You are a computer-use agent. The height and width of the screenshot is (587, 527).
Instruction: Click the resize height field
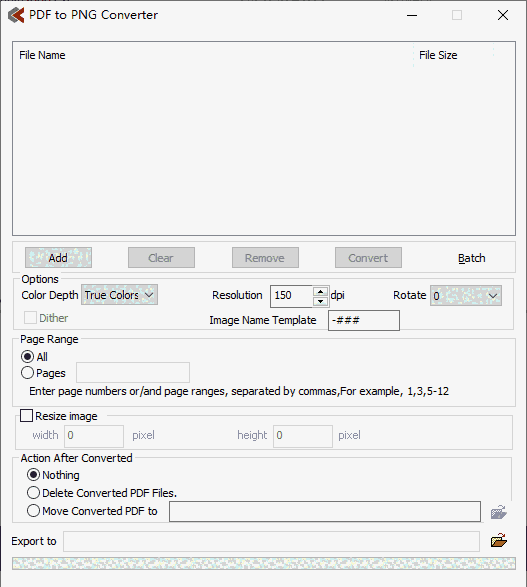[x=303, y=436]
